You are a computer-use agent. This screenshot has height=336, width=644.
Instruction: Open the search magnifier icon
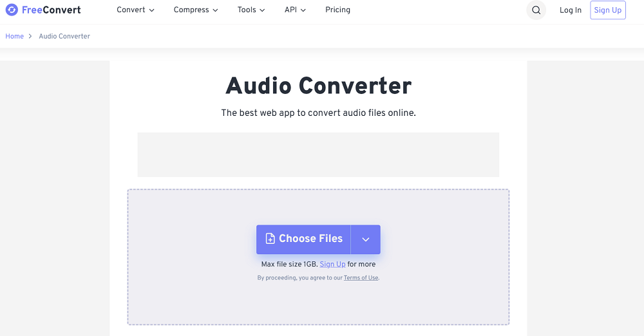coord(536,10)
